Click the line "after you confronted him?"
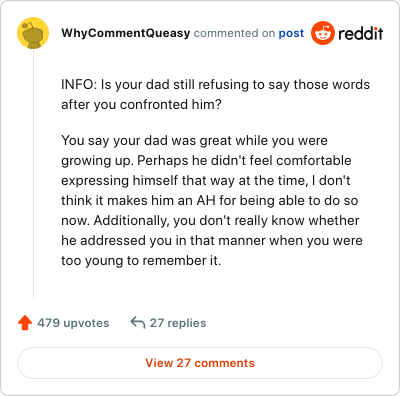The image size is (400, 396). (x=141, y=105)
